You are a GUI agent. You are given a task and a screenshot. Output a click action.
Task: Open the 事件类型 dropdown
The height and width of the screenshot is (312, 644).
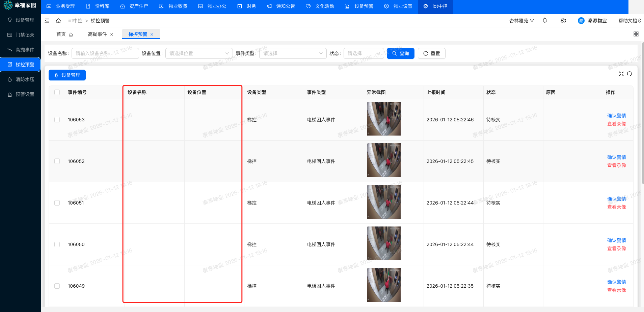click(x=292, y=53)
